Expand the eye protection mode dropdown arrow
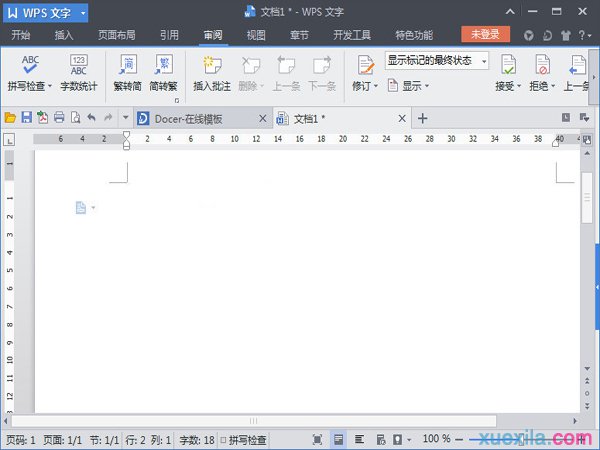Image resolution: width=600 pixels, height=450 pixels. [409, 440]
